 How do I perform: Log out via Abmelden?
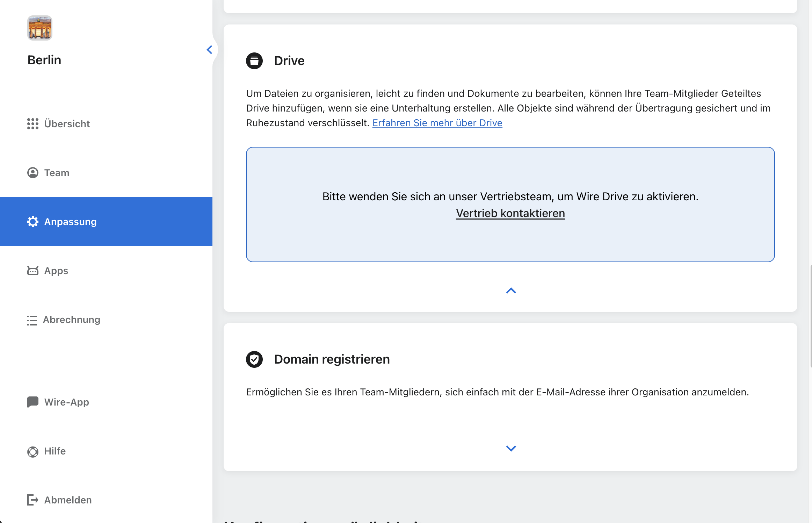tap(106, 500)
